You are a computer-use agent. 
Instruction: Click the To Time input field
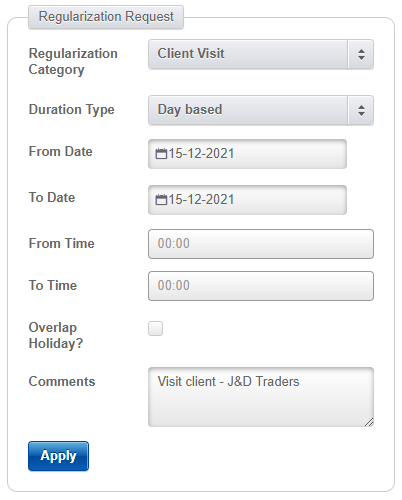261,286
